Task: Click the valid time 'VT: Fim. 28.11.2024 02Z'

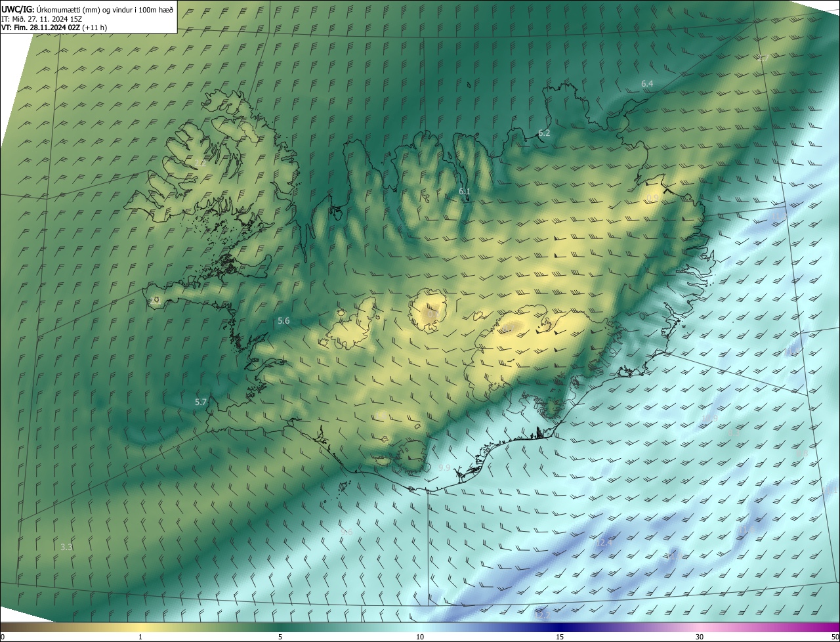Action: 41,28
